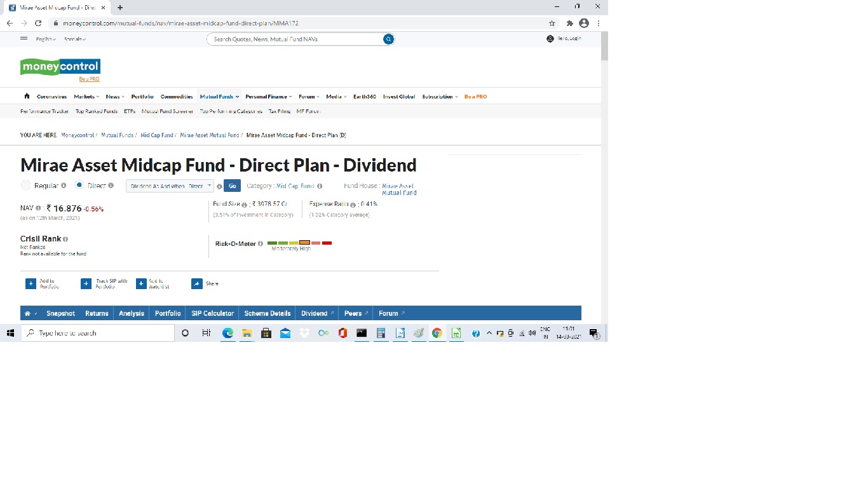The width and height of the screenshot is (868, 488).
Task: Click Add to Watchlist plus icon
Action: coord(141,284)
